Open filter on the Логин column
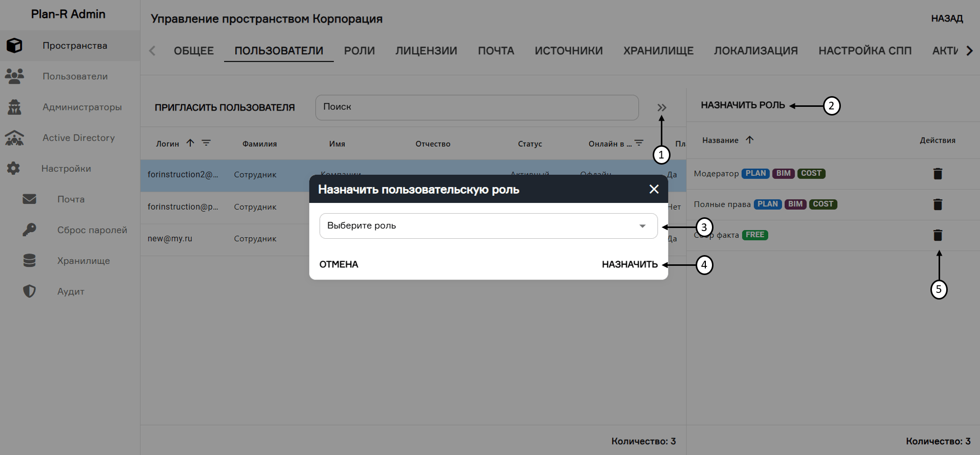This screenshot has width=980, height=455. pyautogui.click(x=206, y=143)
